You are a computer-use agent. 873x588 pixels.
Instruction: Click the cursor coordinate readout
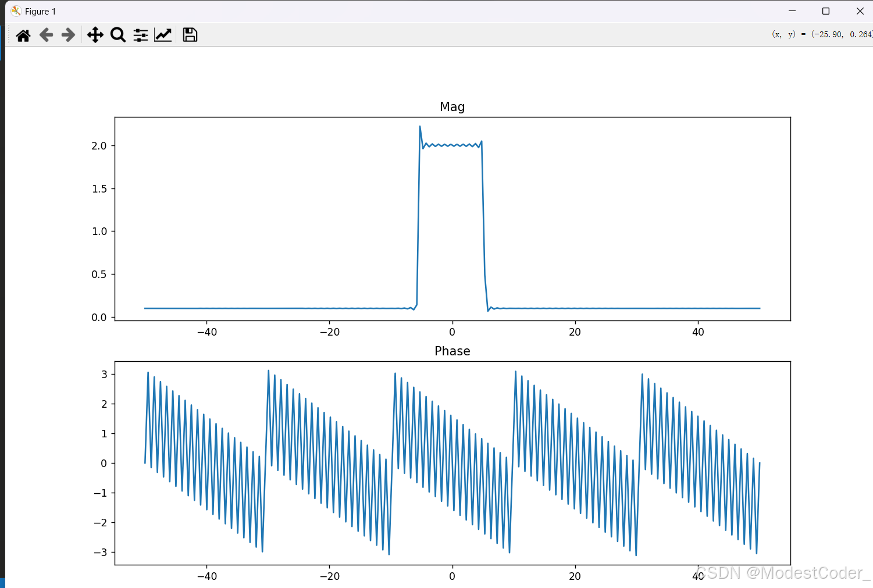point(822,34)
